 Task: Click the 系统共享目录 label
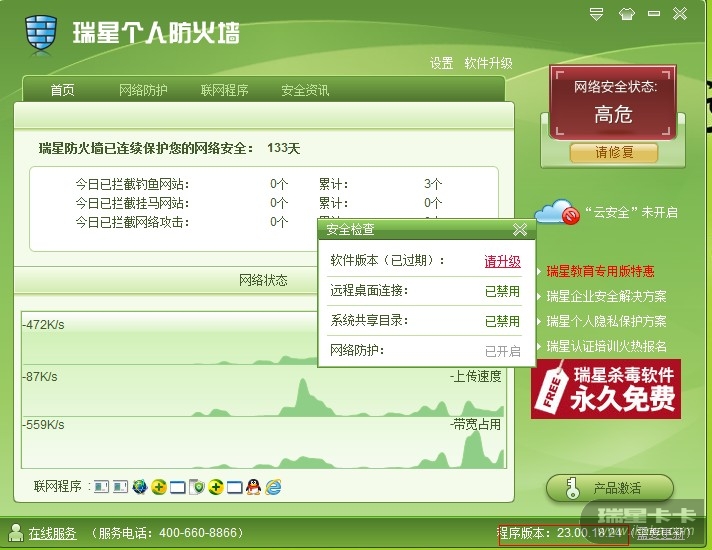[x=369, y=320]
